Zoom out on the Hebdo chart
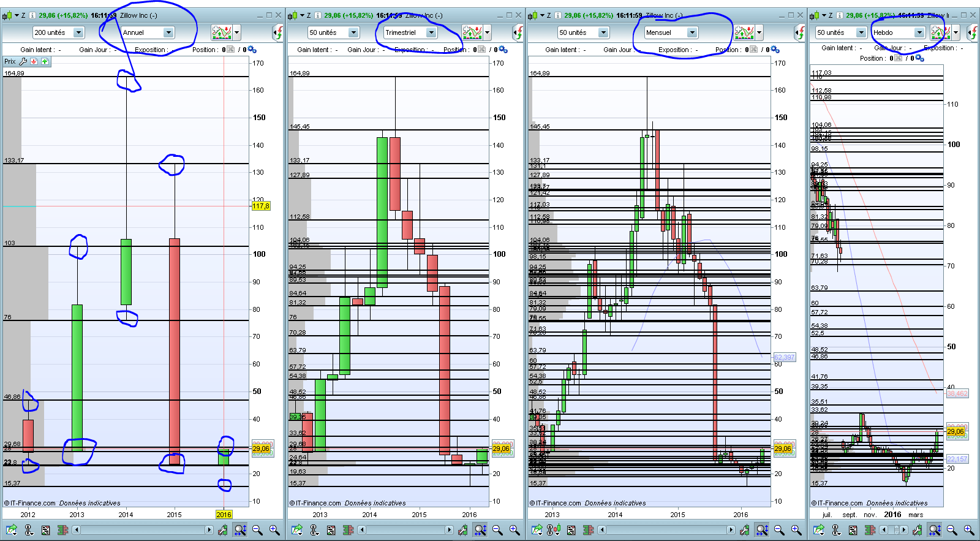The image size is (980, 541). click(x=952, y=530)
